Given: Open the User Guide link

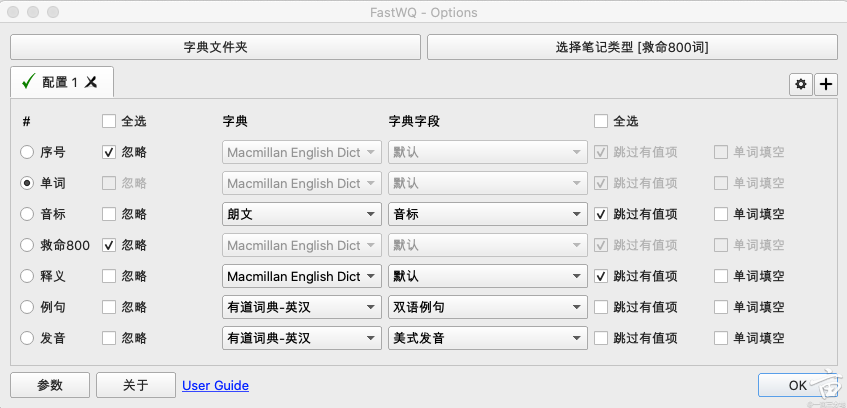Looking at the screenshot, I should pyautogui.click(x=215, y=385).
